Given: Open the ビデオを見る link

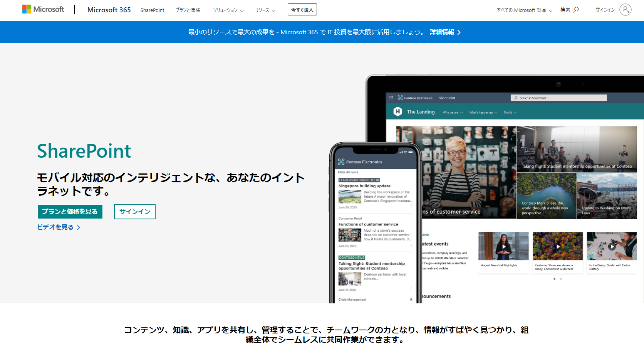Looking at the screenshot, I should tap(59, 227).
